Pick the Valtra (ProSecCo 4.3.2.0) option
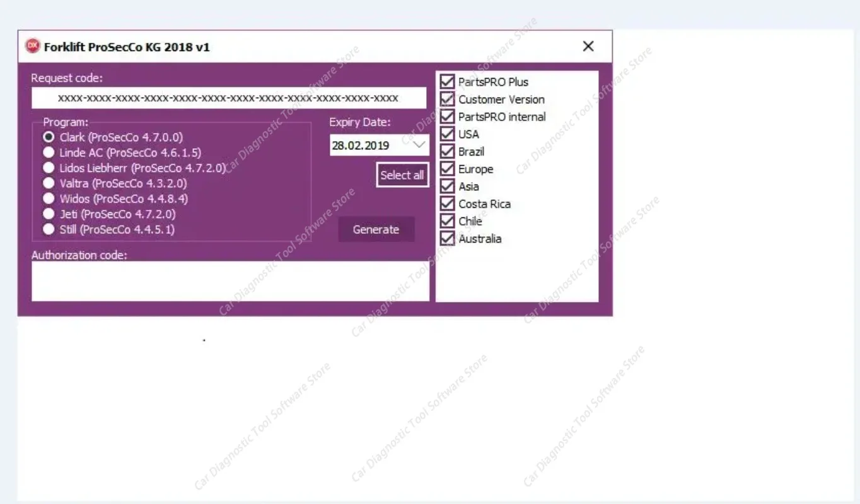Viewport: 860px width, 504px height. point(49,183)
